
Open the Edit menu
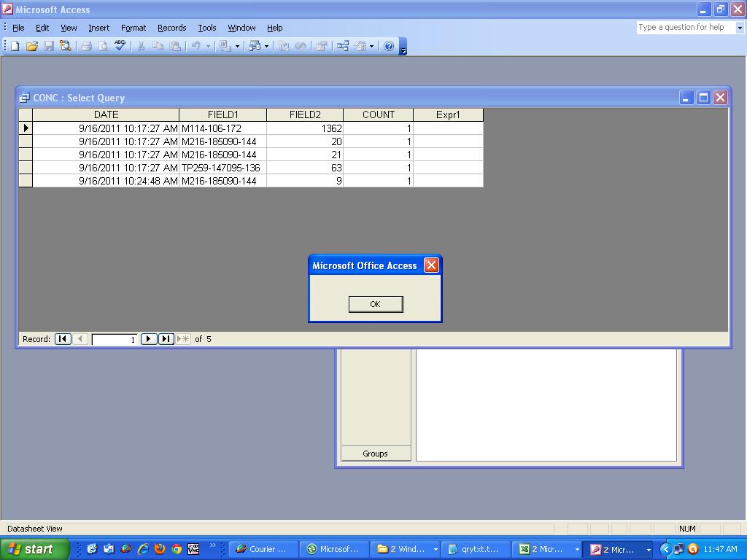coord(42,28)
